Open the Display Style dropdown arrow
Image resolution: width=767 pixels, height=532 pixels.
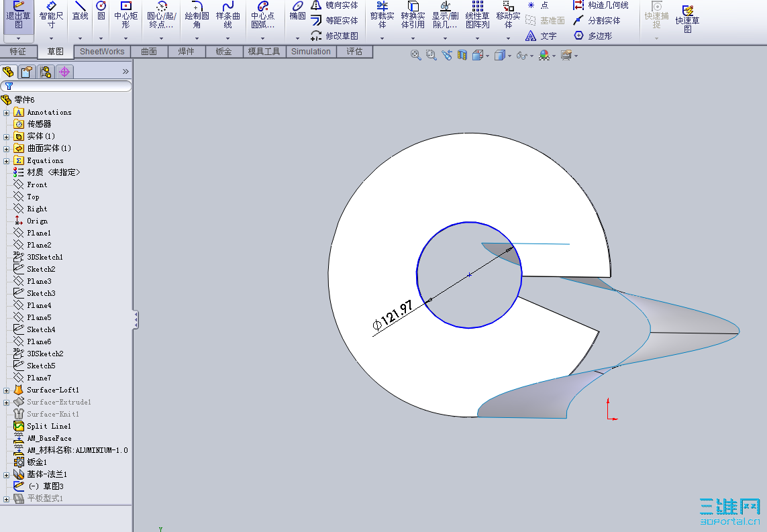tap(510, 56)
